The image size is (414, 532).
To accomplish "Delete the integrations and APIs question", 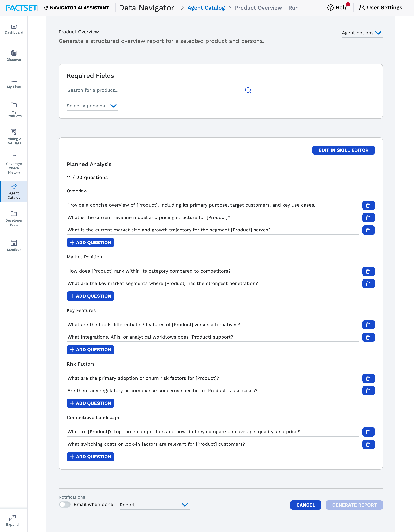I will 368,337.
